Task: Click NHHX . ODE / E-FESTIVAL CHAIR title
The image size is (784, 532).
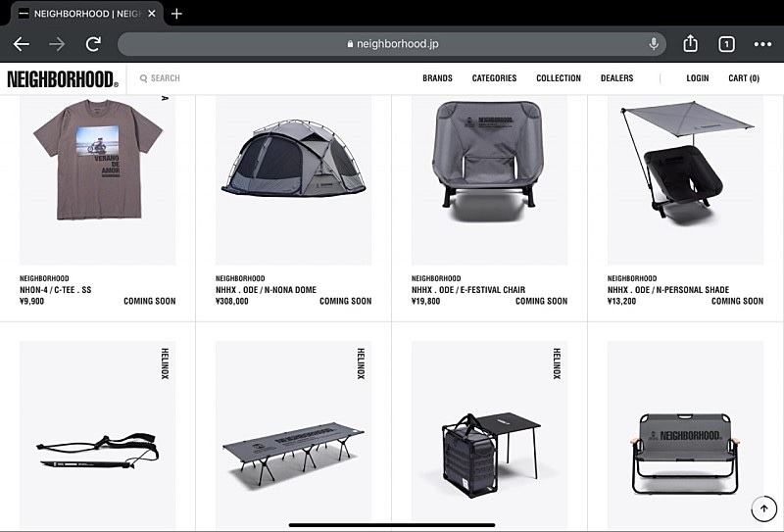Action: (x=468, y=290)
